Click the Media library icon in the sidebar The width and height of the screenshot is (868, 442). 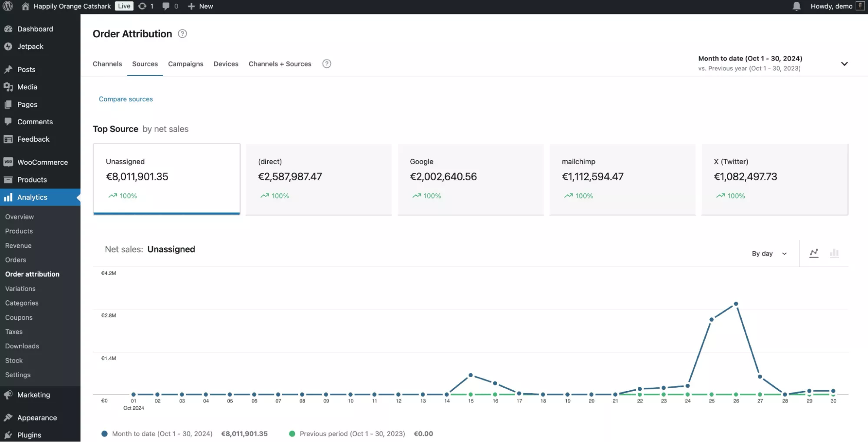tap(8, 86)
